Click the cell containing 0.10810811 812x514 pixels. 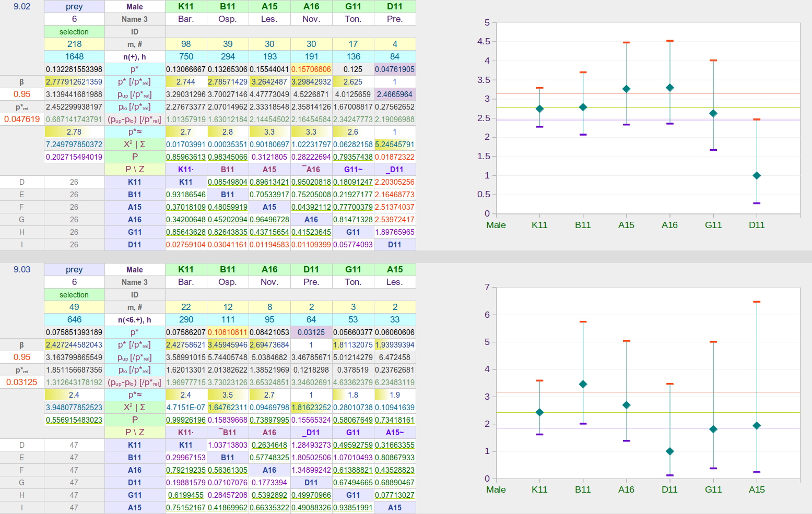click(x=228, y=332)
